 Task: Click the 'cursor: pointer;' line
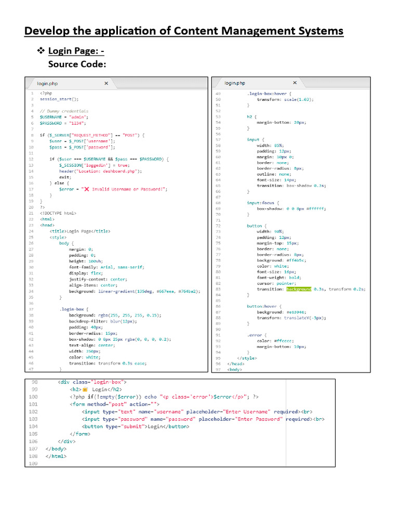pos(276,283)
